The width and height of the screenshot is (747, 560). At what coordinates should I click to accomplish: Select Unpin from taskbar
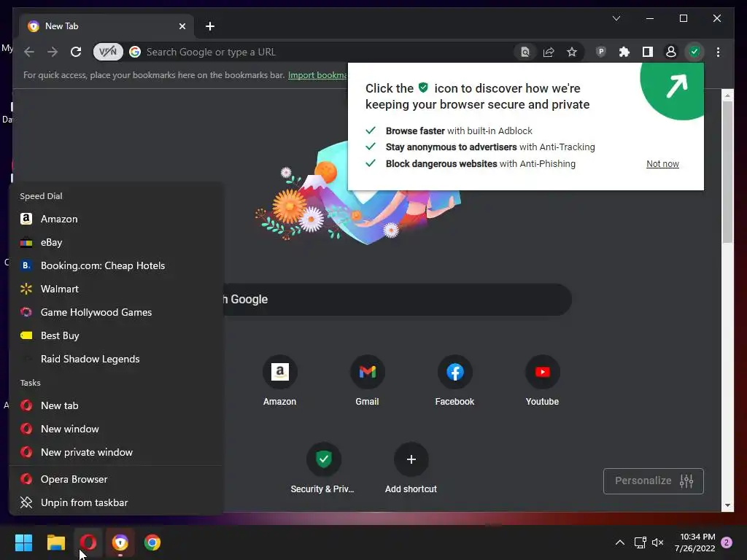coord(116,502)
